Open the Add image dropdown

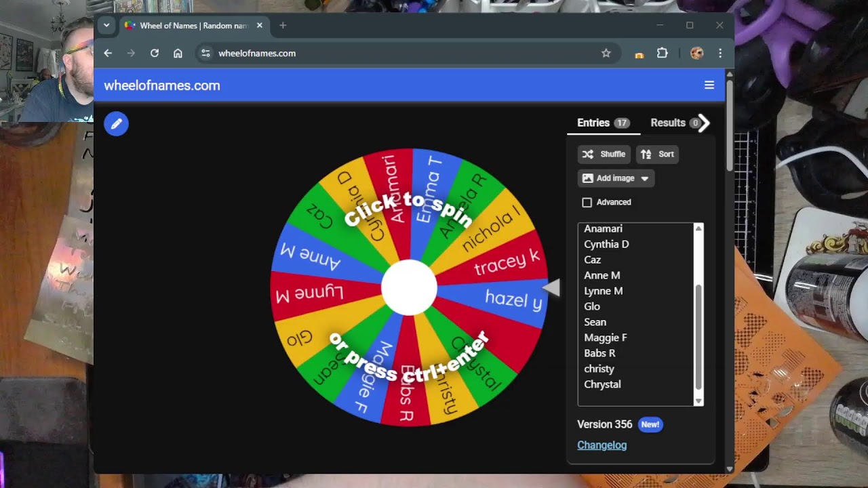pyautogui.click(x=616, y=178)
